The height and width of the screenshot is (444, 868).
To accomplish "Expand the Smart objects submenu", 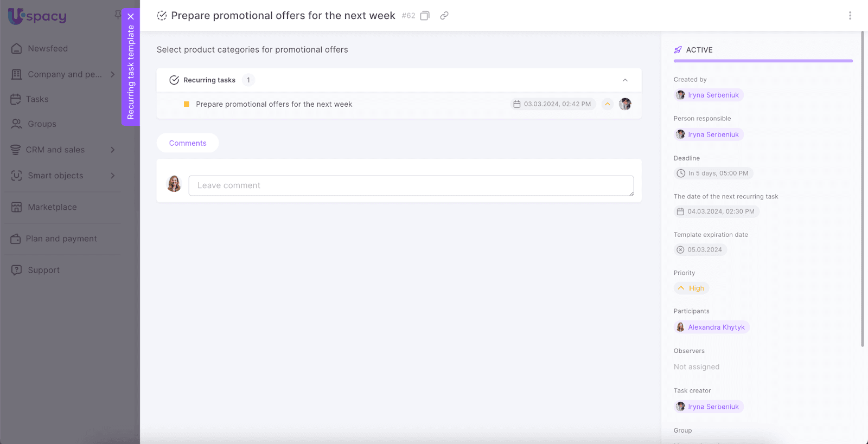I will tap(113, 176).
